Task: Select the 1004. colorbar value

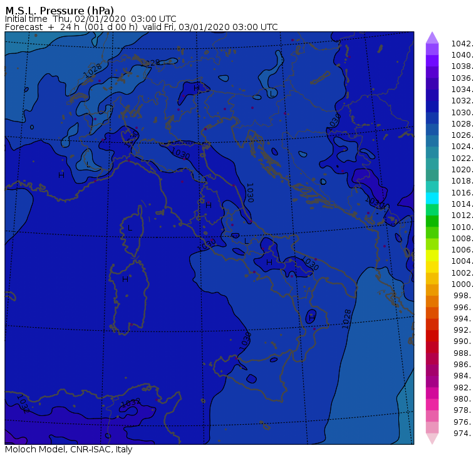Action: (462, 261)
